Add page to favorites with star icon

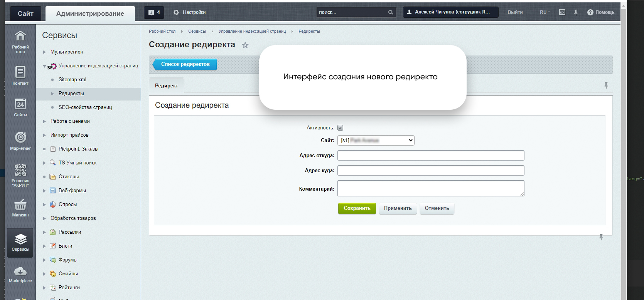[x=245, y=45]
